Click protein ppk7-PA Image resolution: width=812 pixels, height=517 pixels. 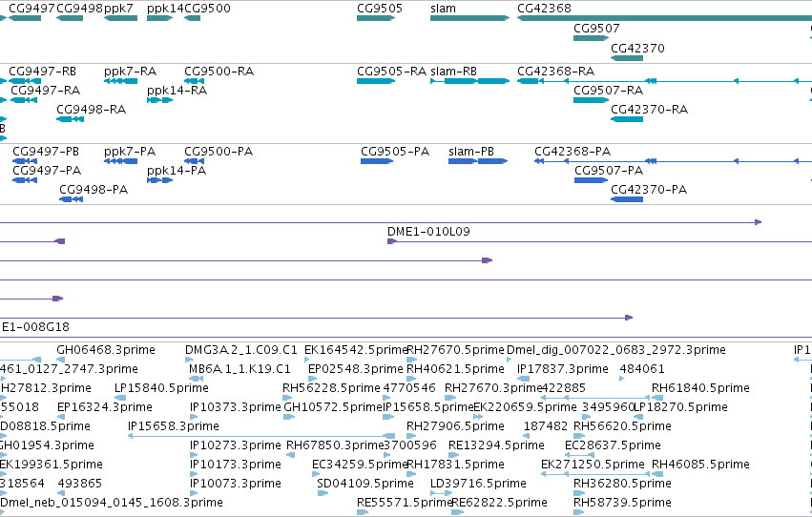point(120,161)
